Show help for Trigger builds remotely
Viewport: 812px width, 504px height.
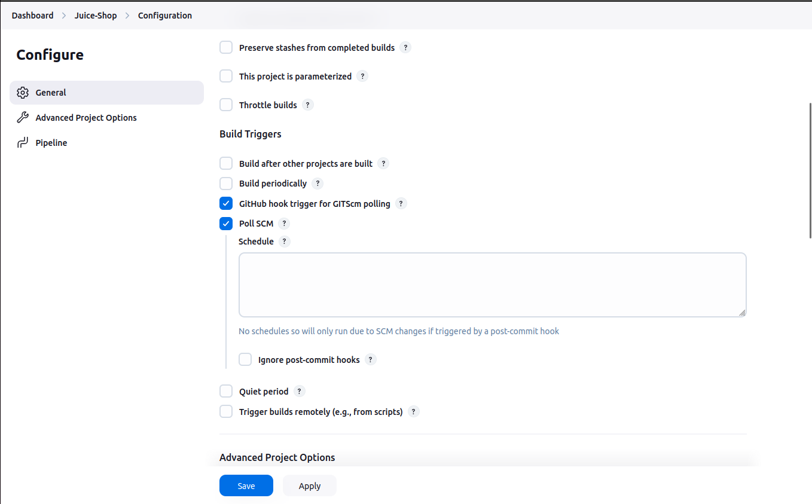pos(414,412)
